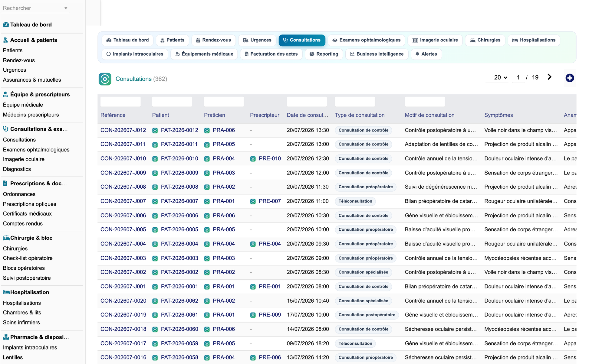Click the Équipe & prescripteurs section icon
The image size is (589, 364).
[5, 94]
